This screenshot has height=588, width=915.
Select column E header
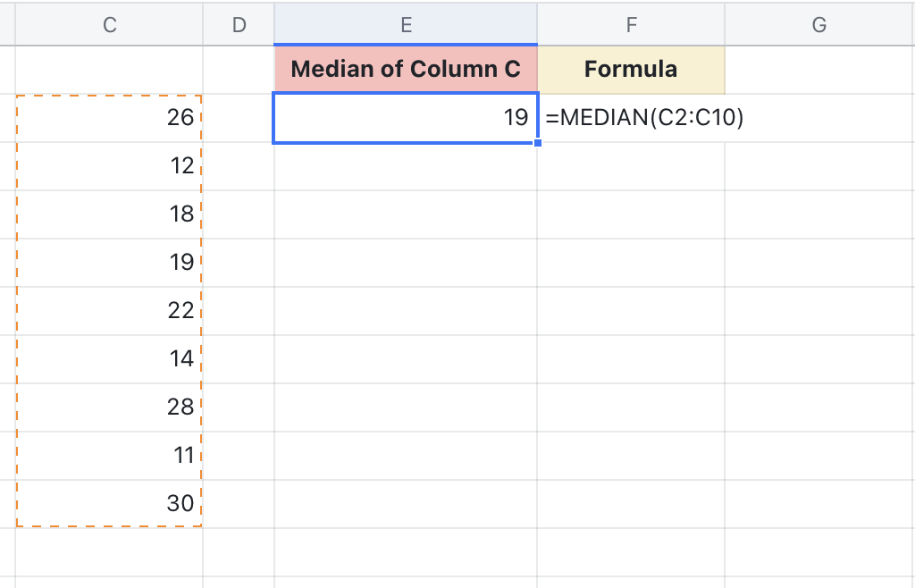tap(406, 25)
